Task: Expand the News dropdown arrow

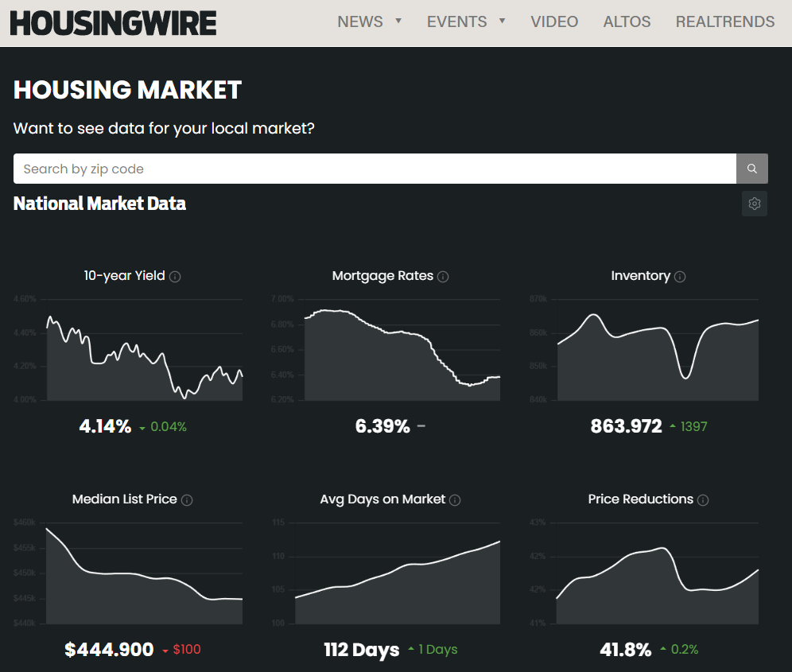Action: coord(398,21)
